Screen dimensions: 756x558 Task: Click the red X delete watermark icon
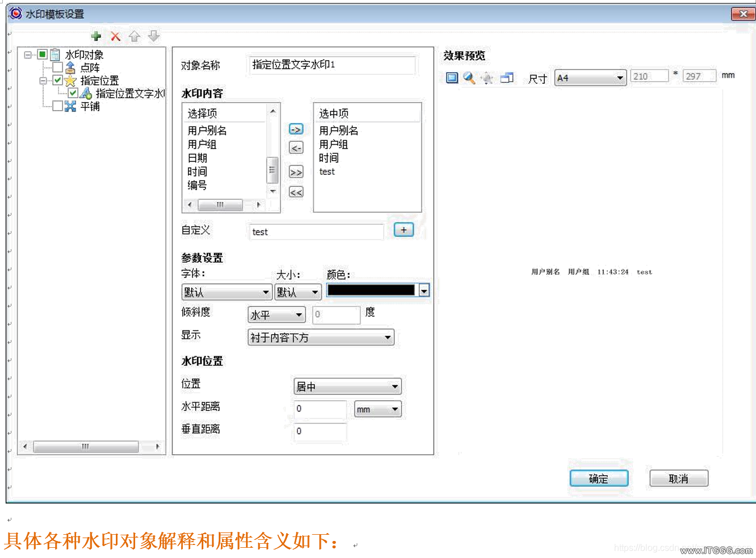click(115, 36)
